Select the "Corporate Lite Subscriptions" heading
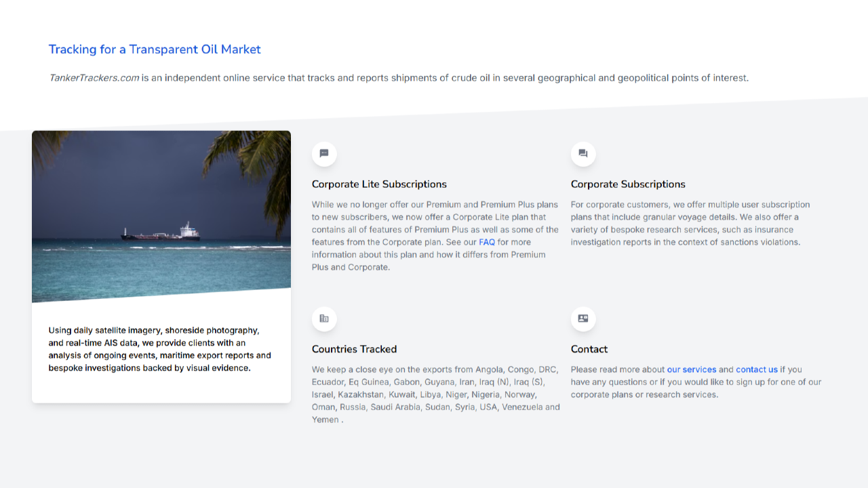 click(x=379, y=184)
